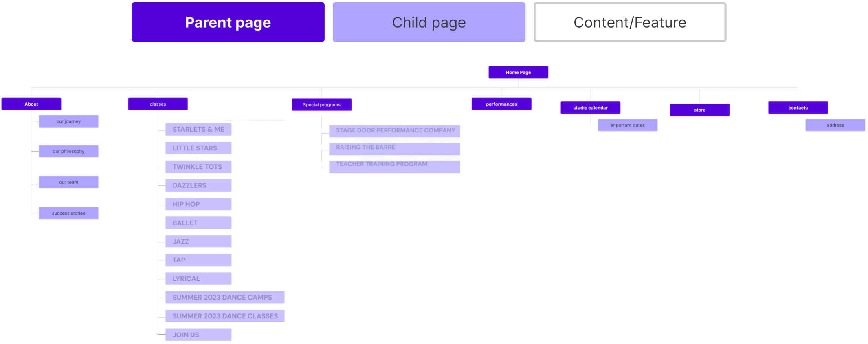Viewport: 868px width, 344px height.
Task: Click the success stories child node
Action: tap(68, 213)
